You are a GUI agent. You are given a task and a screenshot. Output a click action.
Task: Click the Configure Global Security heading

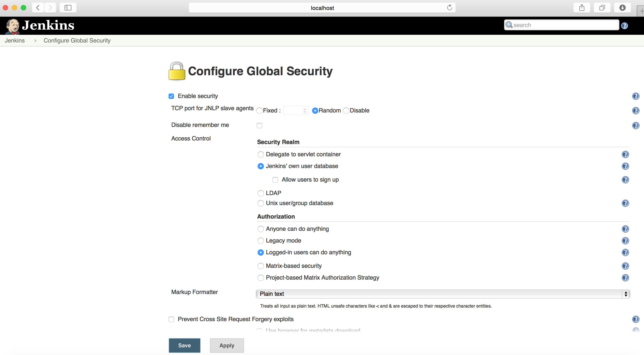coord(260,71)
